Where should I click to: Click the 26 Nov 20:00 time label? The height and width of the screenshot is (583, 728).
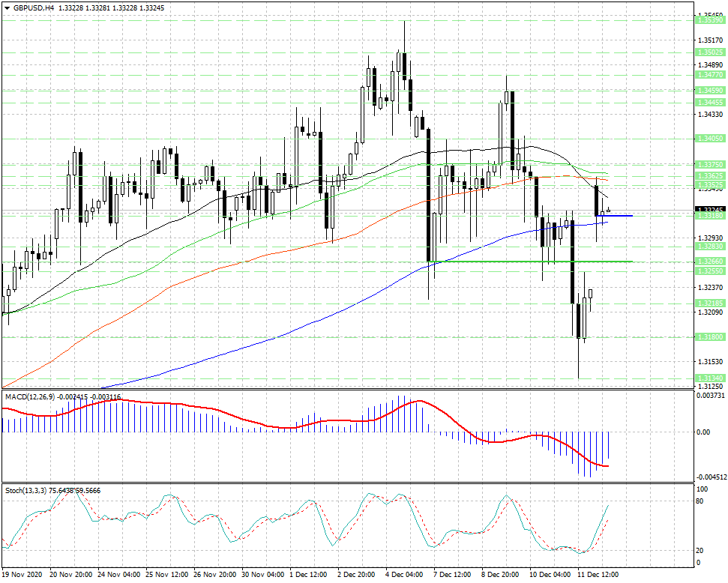tap(215, 575)
